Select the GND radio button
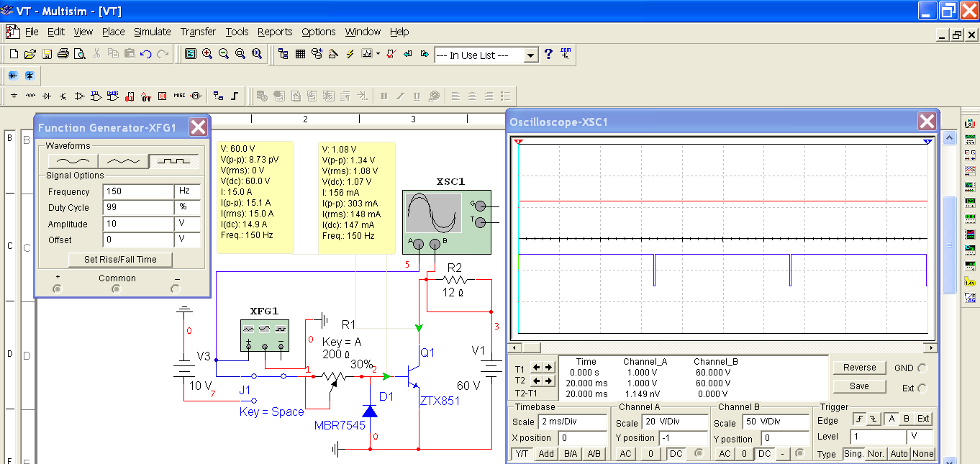 tap(922, 368)
